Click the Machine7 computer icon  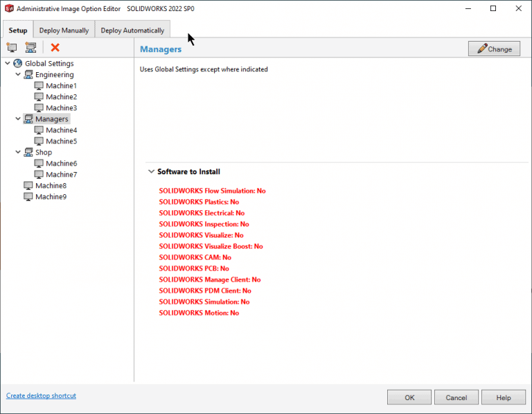point(39,175)
